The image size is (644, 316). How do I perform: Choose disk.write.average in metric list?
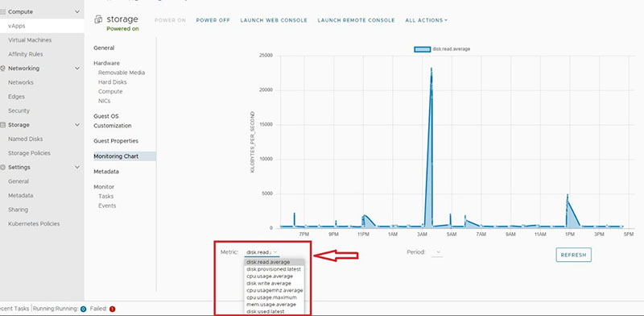269,283
